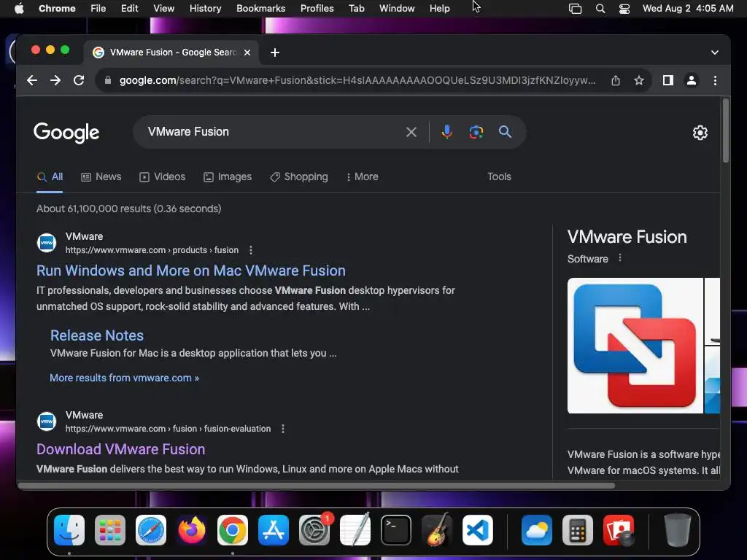Expand the More search filters
This screenshot has width=747, height=560.
(x=362, y=176)
